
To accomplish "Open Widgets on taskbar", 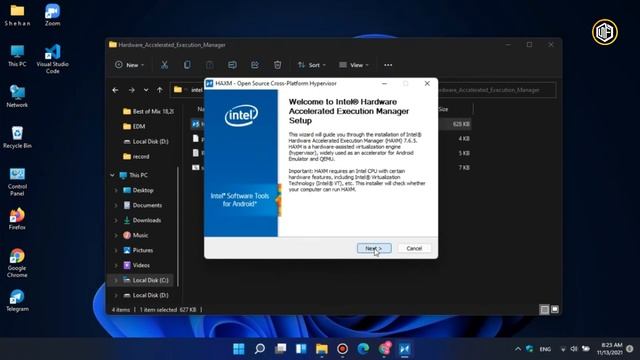I will click(x=301, y=349).
